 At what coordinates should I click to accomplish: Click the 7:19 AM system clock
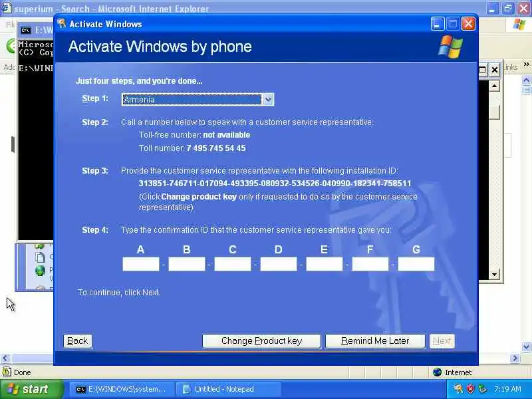pos(507,389)
